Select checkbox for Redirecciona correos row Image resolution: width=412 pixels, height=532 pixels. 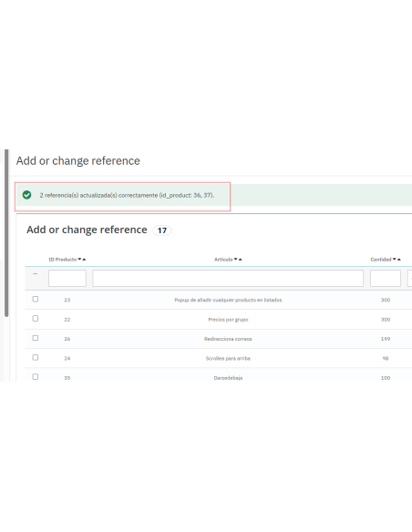pos(36,338)
